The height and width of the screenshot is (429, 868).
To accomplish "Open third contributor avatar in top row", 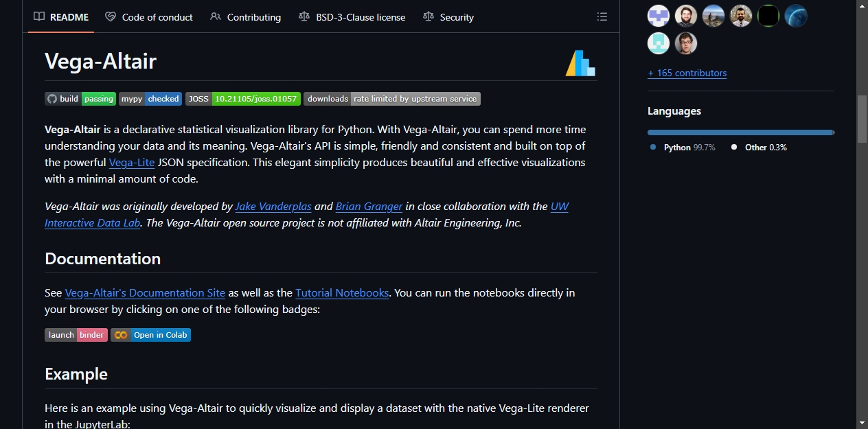I will [x=713, y=16].
